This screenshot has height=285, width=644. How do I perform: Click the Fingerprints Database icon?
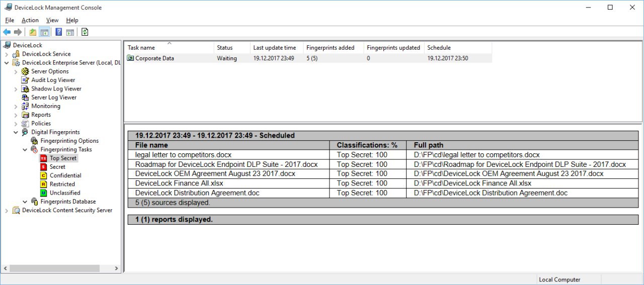34,202
